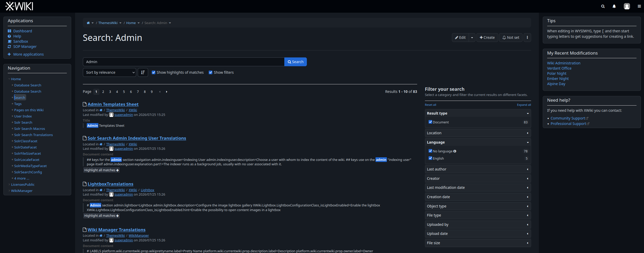644x253 pixels.
Task: Open ThemesWiki breadcrumb dropdown arrow
Action: pos(120,23)
